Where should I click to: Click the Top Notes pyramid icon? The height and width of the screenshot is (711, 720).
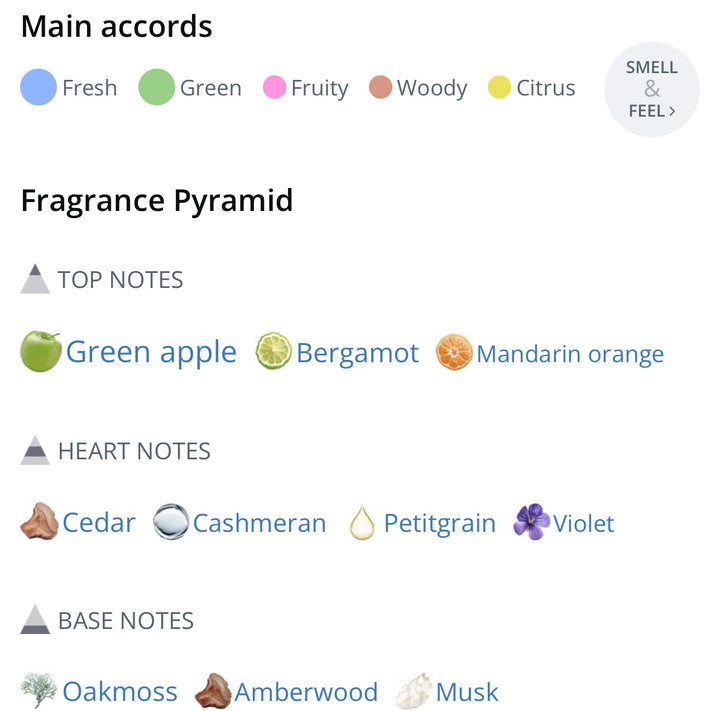[35, 279]
